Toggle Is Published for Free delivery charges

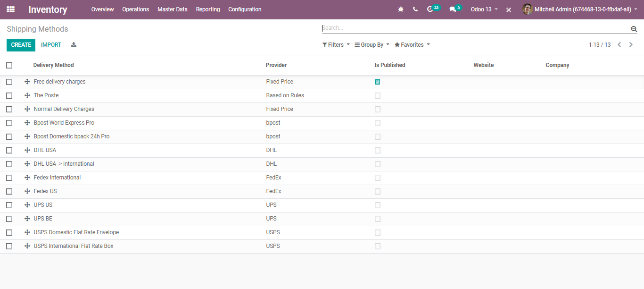pyautogui.click(x=378, y=82)
